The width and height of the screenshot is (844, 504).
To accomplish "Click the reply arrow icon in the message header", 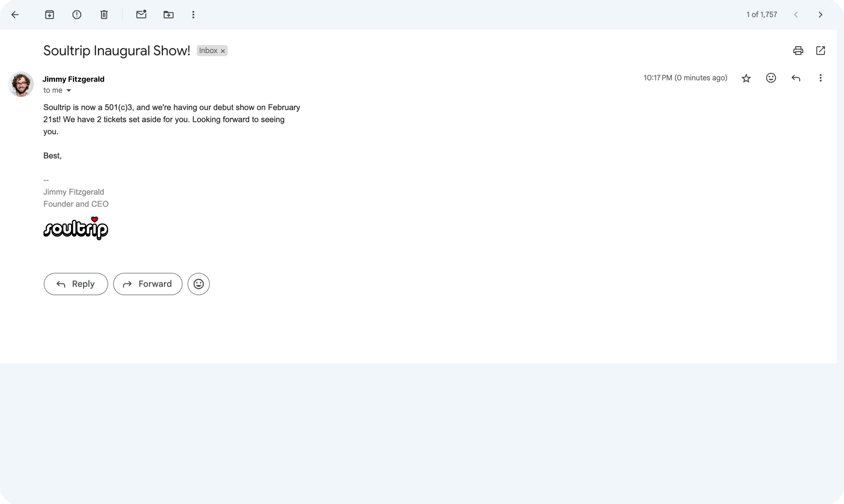I will (796, 78).
